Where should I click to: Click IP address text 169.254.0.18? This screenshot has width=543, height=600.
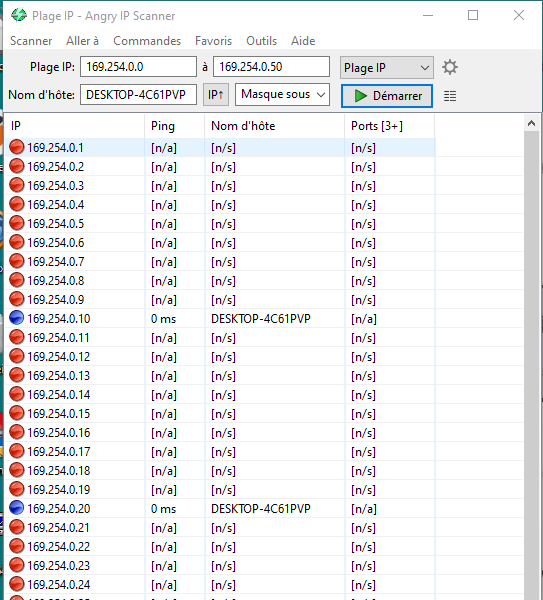[x=59, y=471]
